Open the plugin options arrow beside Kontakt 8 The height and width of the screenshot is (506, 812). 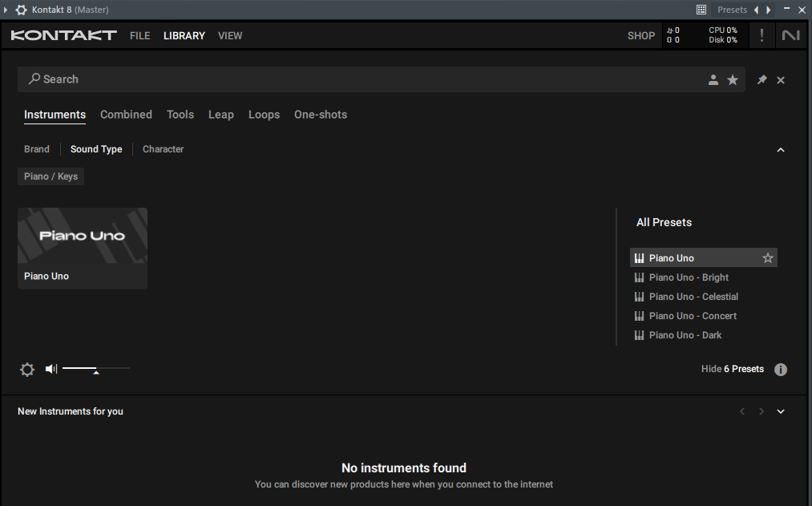(5, 10)
